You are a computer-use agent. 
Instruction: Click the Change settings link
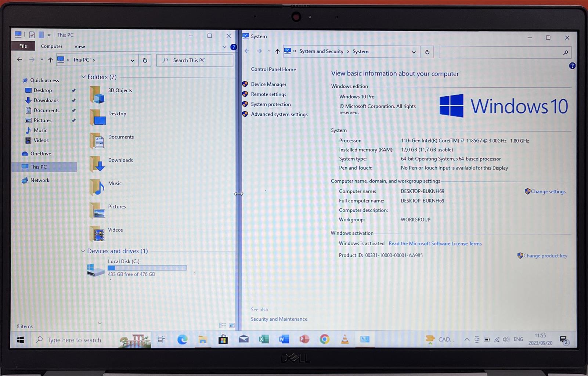pyautogui.click(x=548, y=192)
